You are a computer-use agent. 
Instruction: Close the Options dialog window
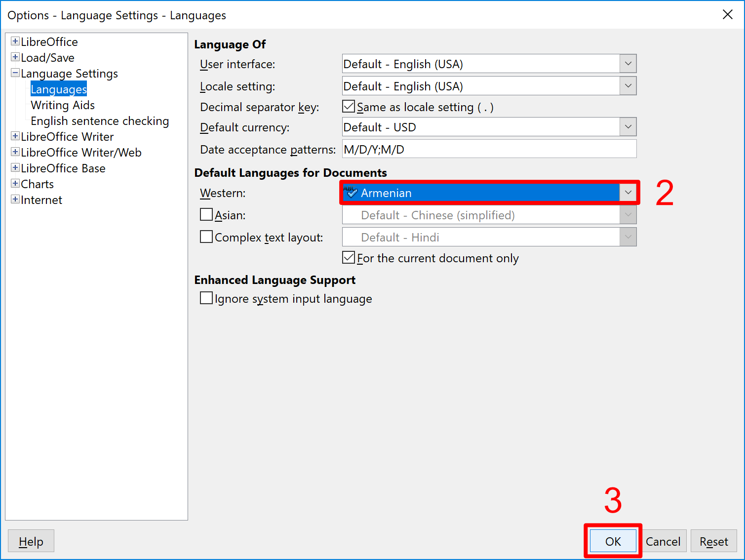point(728,15)
